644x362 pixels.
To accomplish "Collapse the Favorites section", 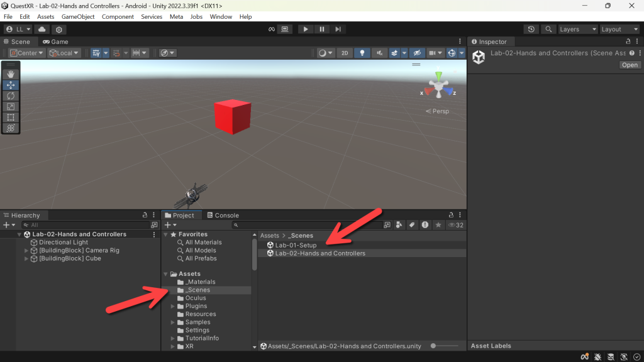I will click(x=166, y=234).
